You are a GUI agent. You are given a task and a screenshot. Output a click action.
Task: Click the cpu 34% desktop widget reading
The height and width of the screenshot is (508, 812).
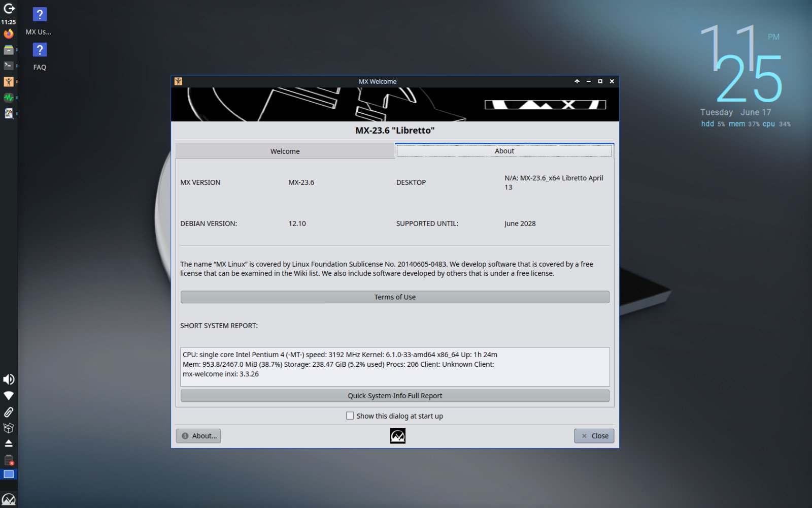[776, 124]
